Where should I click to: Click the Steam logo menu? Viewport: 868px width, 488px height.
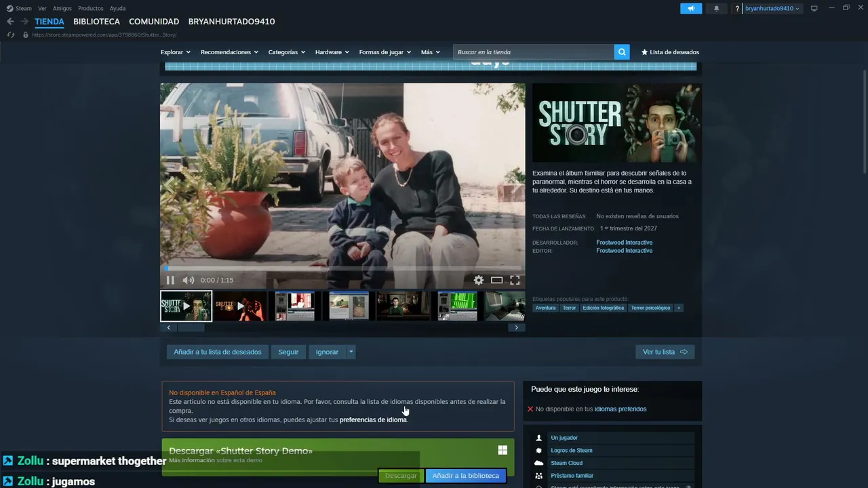click(9, 8)
